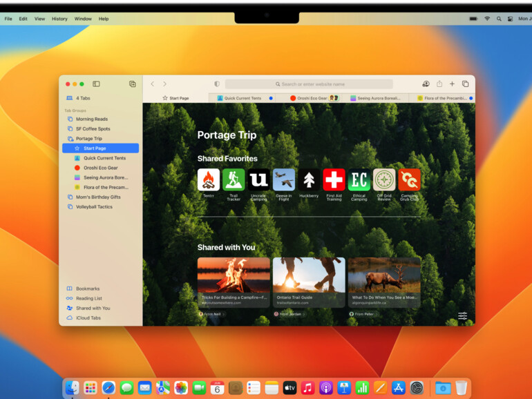The image size is (532, 399).
Task: Add a new tab with plus icon
Action: click(452, 84)
